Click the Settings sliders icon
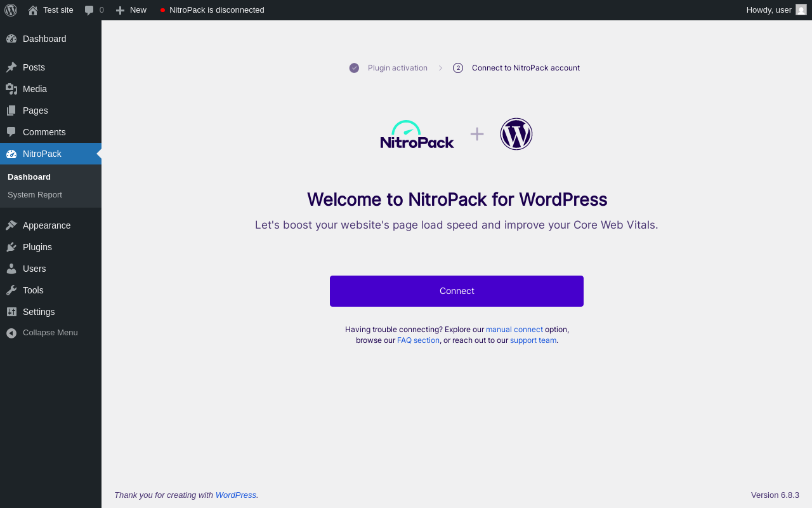This screenshot has height=508, width=812. coord(11,312)
